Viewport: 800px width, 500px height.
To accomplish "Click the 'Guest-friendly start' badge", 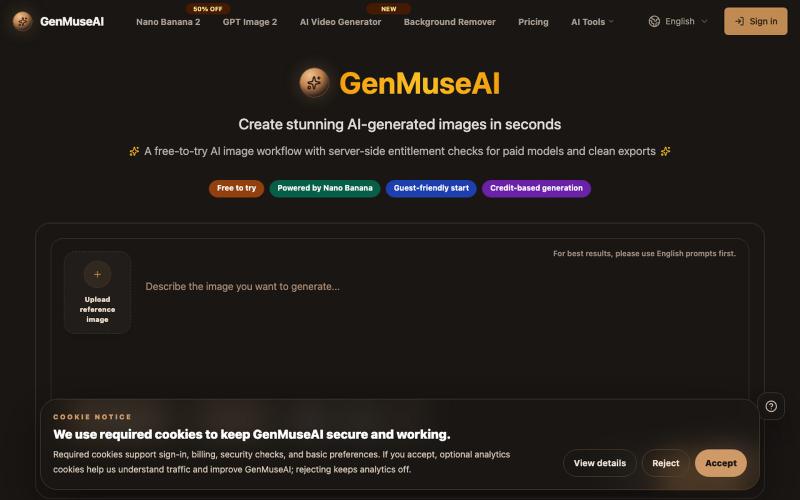I will point(431,188).
